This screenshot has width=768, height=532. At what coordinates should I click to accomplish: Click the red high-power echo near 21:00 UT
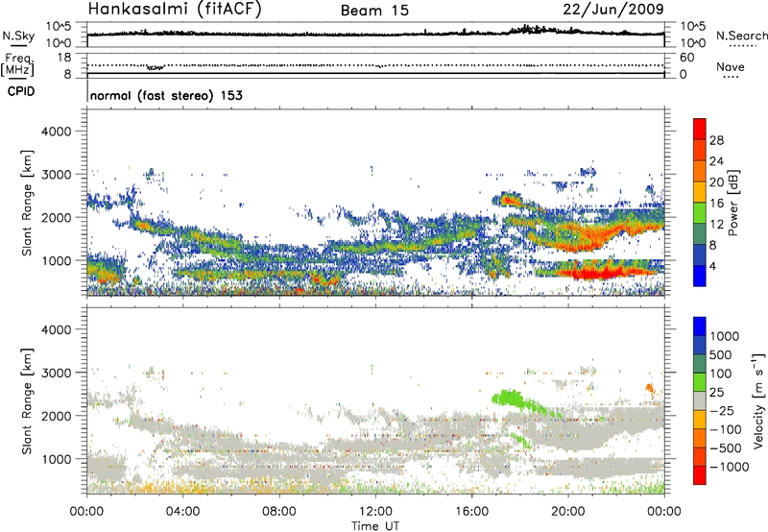click(x=595, y=273)
